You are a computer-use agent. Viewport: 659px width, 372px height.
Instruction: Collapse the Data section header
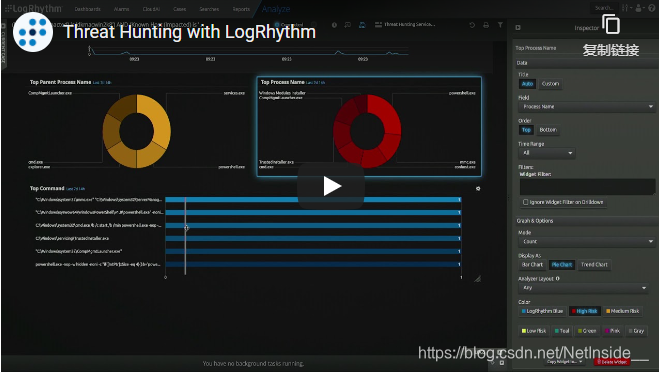click(x=586, y=63)
